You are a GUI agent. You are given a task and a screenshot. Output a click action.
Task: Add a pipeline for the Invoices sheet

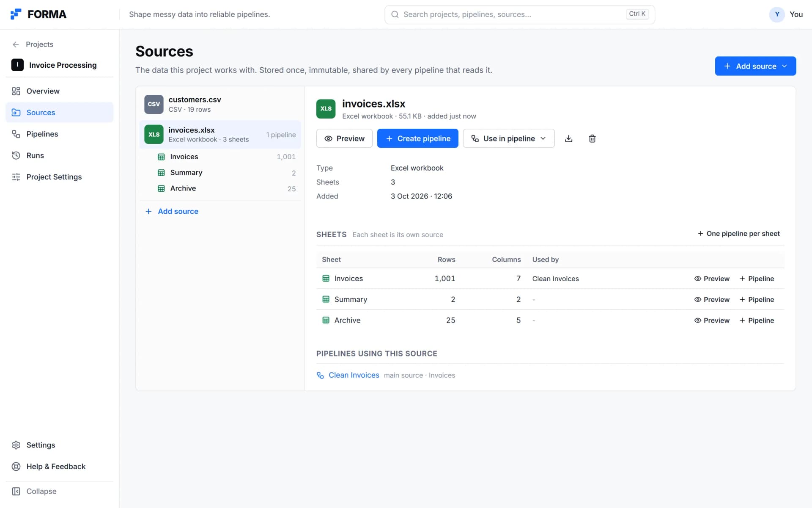[x=757, y=279]
